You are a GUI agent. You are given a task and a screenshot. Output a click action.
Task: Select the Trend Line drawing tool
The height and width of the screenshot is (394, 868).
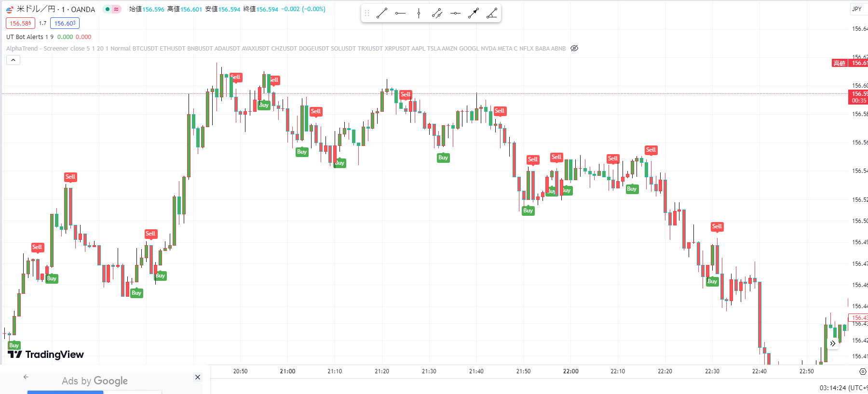382,13
